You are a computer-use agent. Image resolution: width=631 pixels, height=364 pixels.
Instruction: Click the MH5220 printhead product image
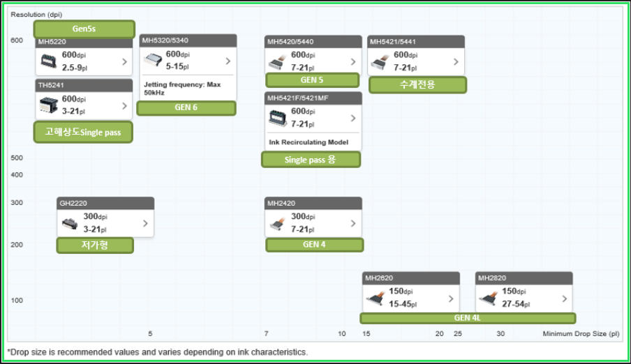50,61
